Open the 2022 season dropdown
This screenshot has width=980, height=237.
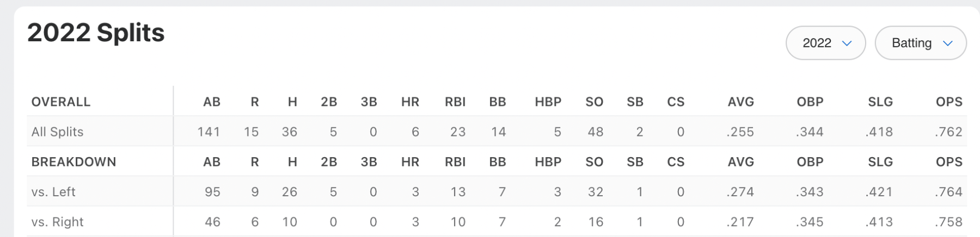click(x=825, y=43)
